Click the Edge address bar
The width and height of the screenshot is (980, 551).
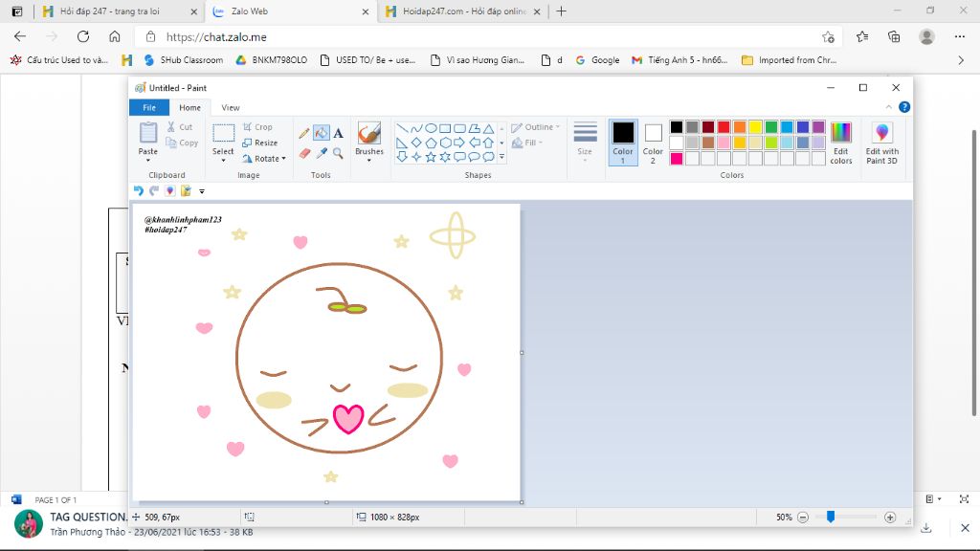[487, 37]
